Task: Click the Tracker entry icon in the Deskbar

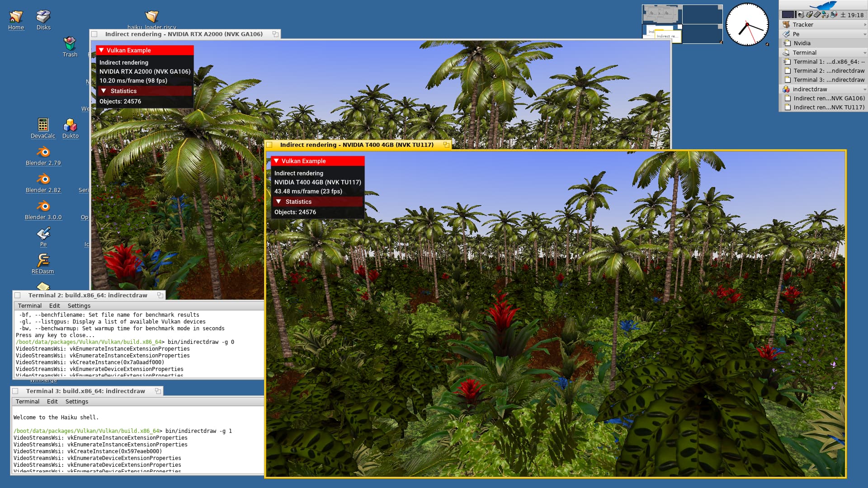Action: click(x=786, y=24)
